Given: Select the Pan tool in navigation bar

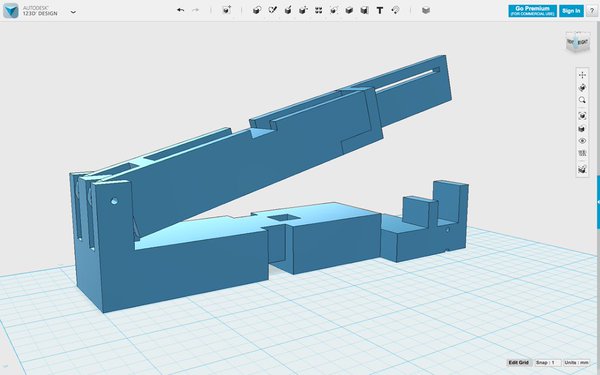Looking at the screenshot, I should point(582,75).
